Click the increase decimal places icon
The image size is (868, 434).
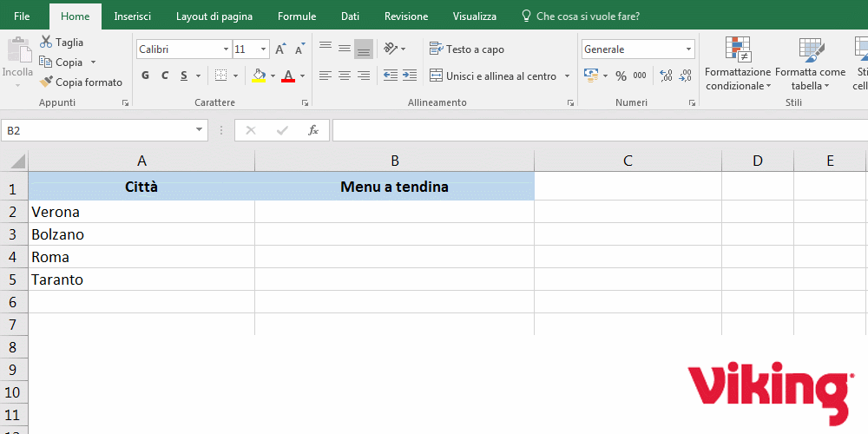[666, 76]
